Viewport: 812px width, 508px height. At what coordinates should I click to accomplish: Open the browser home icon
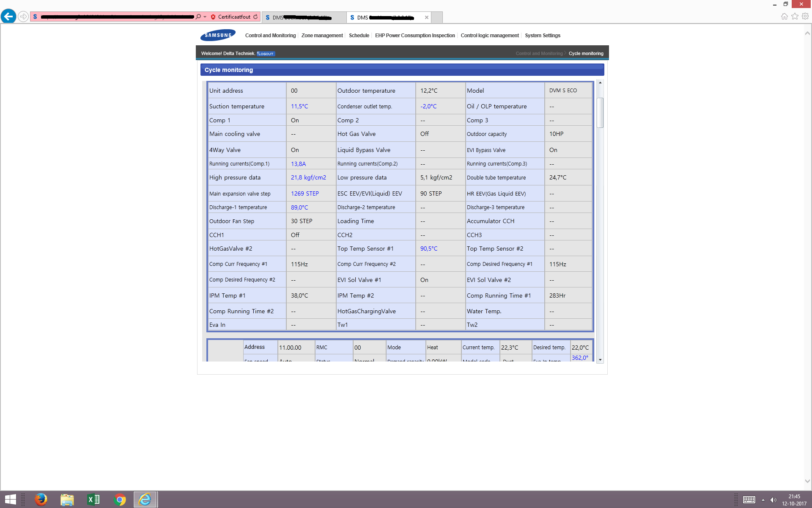tap(784, 17)
